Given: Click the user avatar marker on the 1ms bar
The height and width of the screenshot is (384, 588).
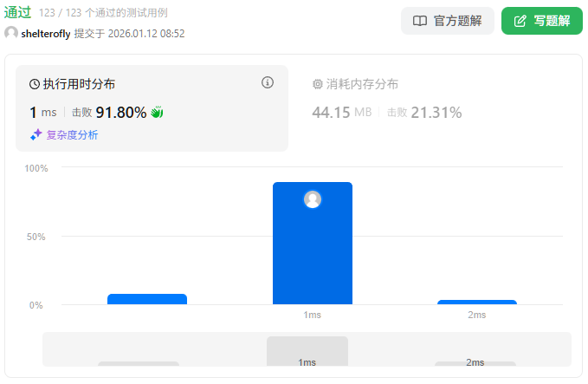Looking at the screenshot, I should pyautogui.click(x=313, y=199).
